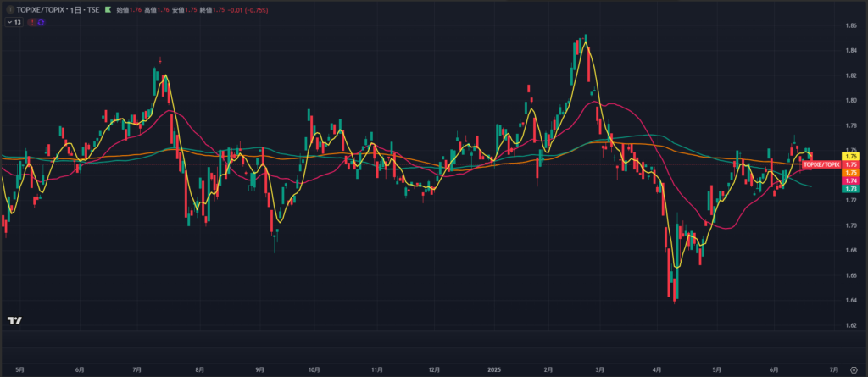Click the 1.82 price axis label
The width and height of the screenshot is (868, 377).
pos(851,75)
